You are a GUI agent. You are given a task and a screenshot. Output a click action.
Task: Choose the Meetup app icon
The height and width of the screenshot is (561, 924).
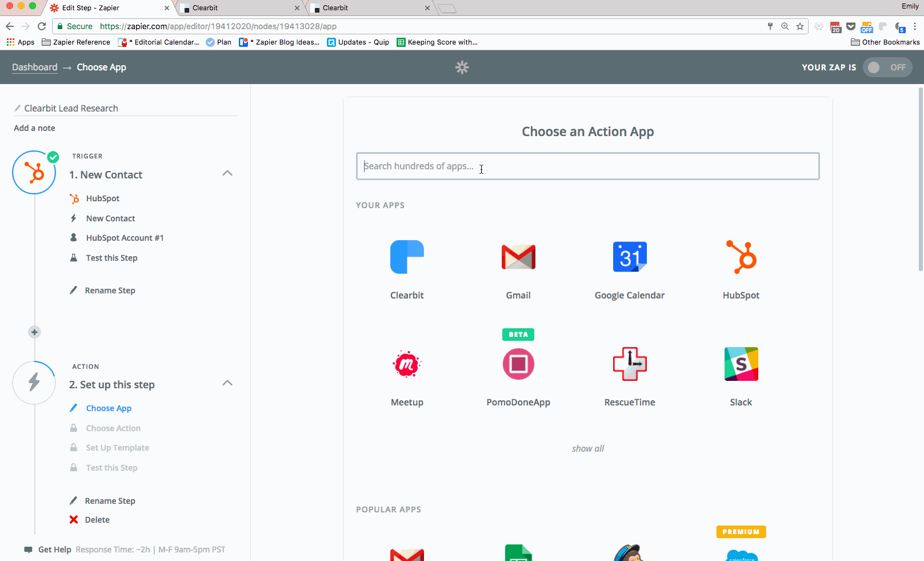tap(407, 364)
